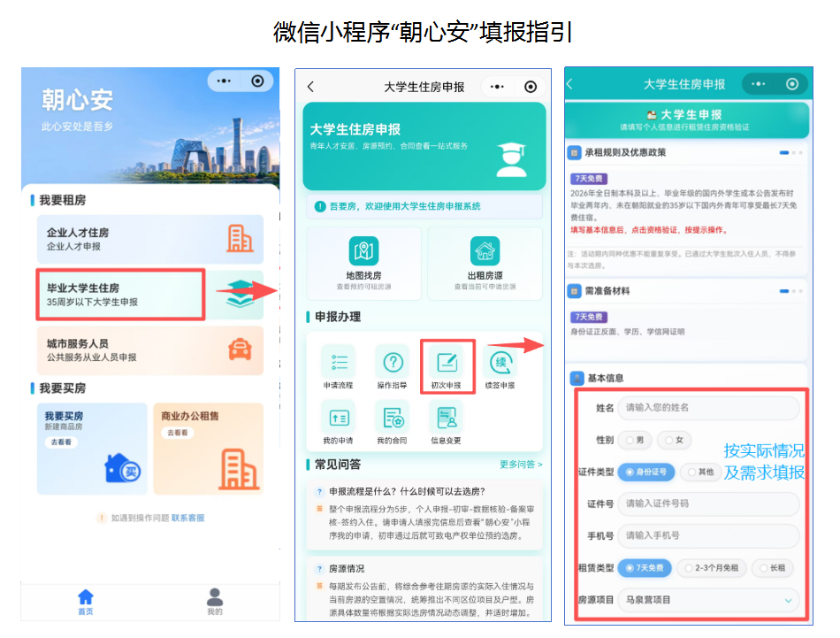The width and height of the screenshot is (840, 638).
Task: Open the 出租房源 house icon
Action: [x=485, y=251]
